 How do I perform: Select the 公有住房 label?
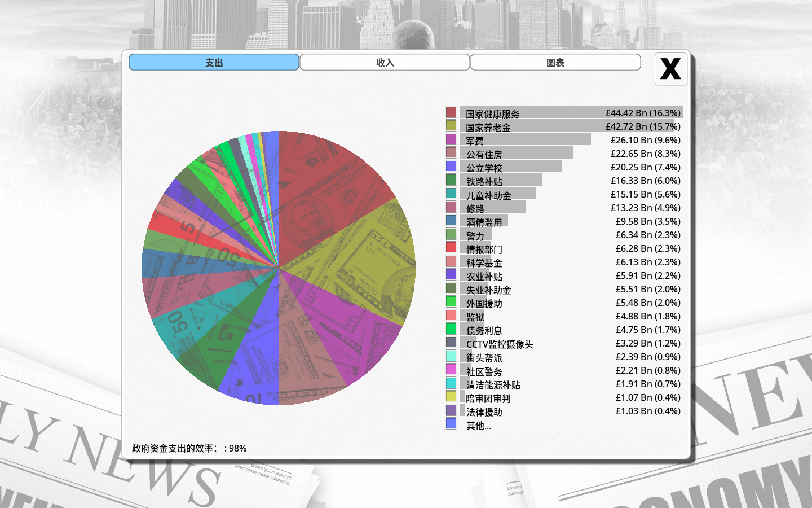484,155
